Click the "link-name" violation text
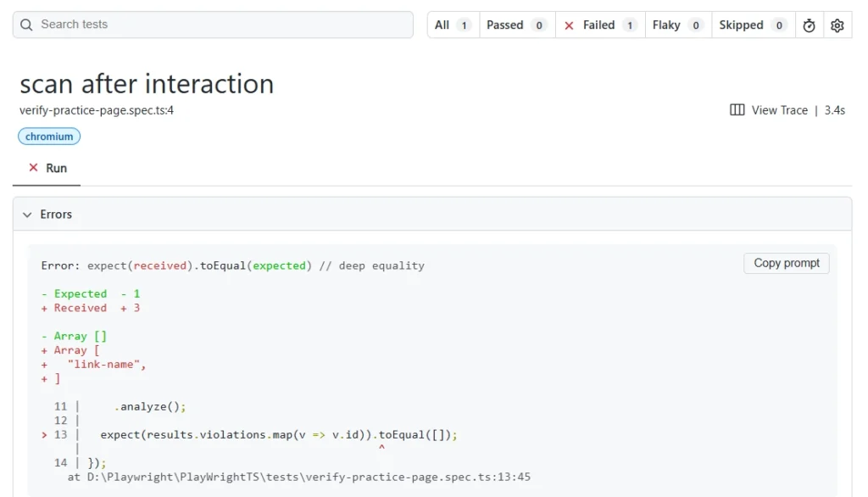The image size is (868, 497). click(106, 365)
